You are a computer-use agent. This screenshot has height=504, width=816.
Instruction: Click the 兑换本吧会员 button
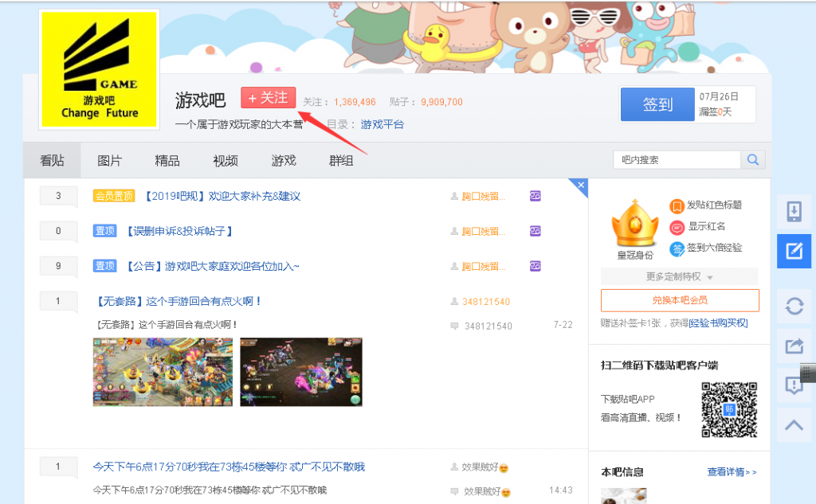pyautogui.click(x=680, y=300)
